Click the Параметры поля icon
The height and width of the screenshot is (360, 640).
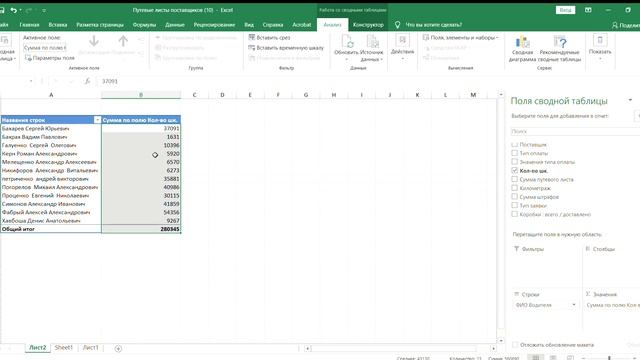(x=28, y=58)
